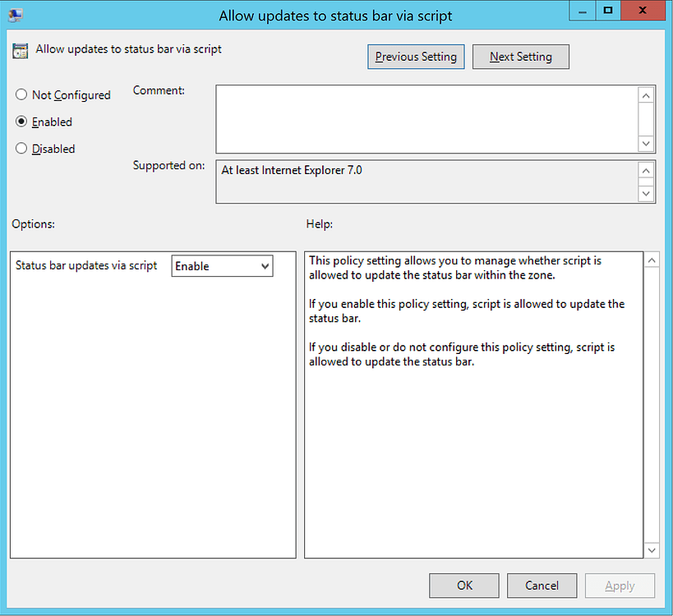Click the Comment box up scroll arrow
Viewport: 673px width, 616px height.
point(646,94)
